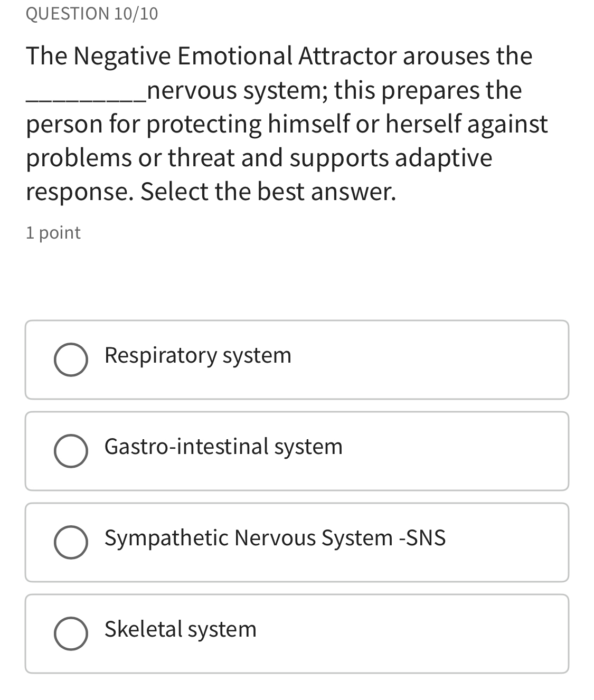594x700 pixels.
Task: Click the QUESTION 10/10 counter text
Action: [92, 14]
